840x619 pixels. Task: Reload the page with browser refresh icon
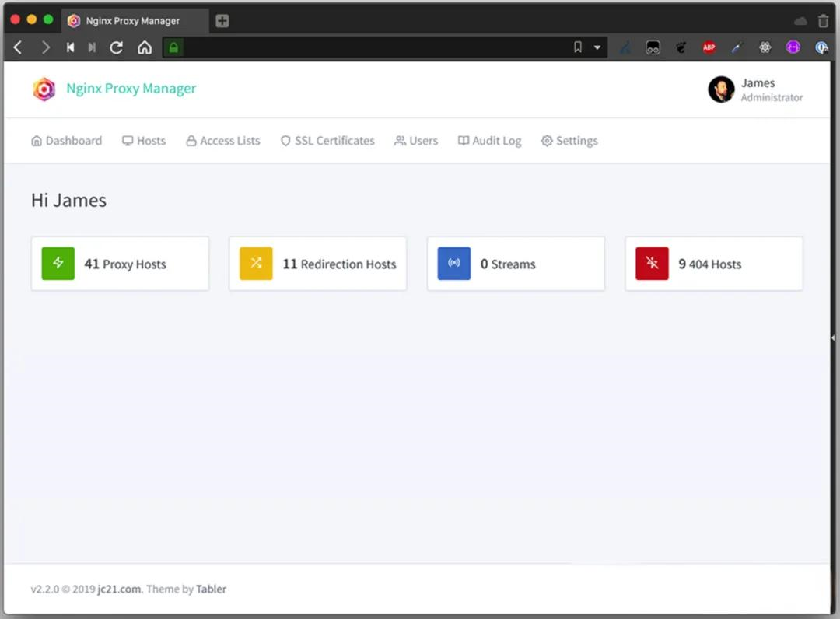click(117, 47)
